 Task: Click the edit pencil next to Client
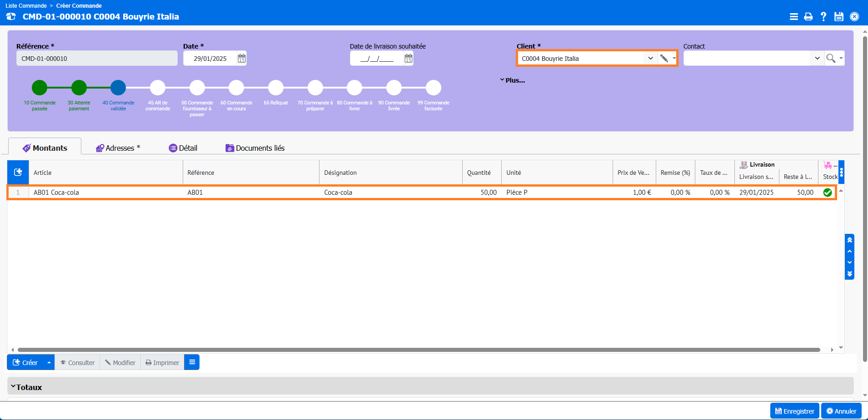664,59
